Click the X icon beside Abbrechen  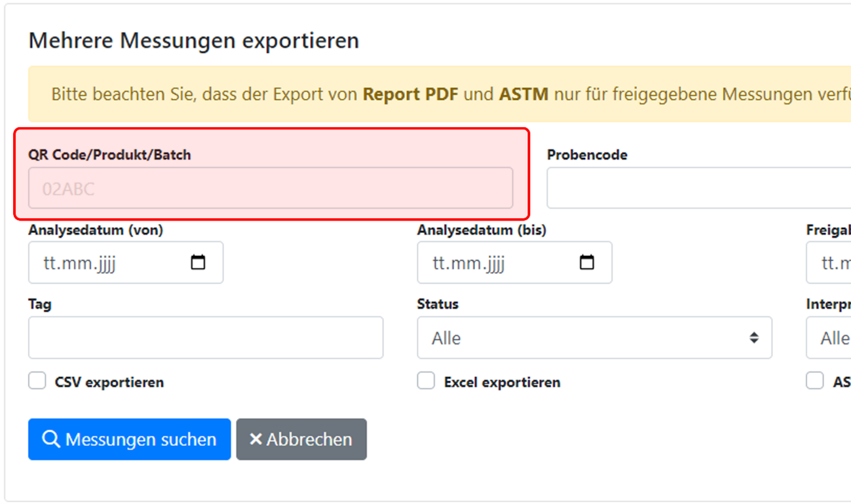coord(255,439)
